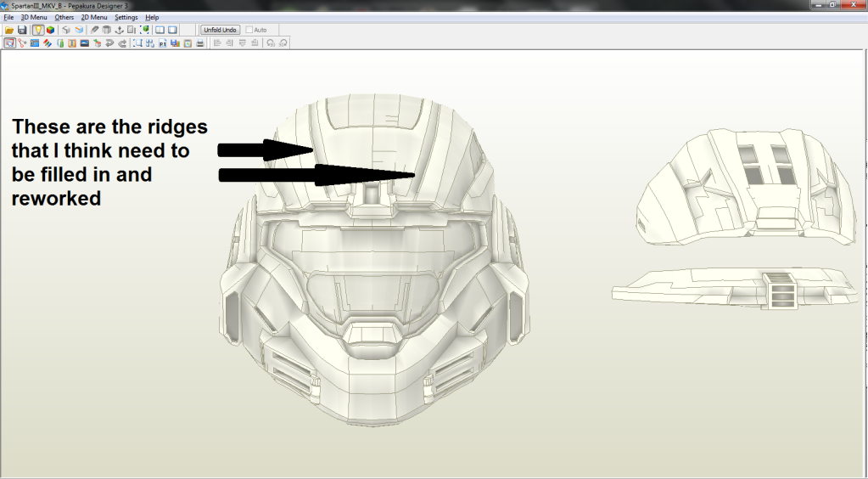Click the gray cylinder icon
The height and width of the screenshot is (479, 868).
(107, 30)
